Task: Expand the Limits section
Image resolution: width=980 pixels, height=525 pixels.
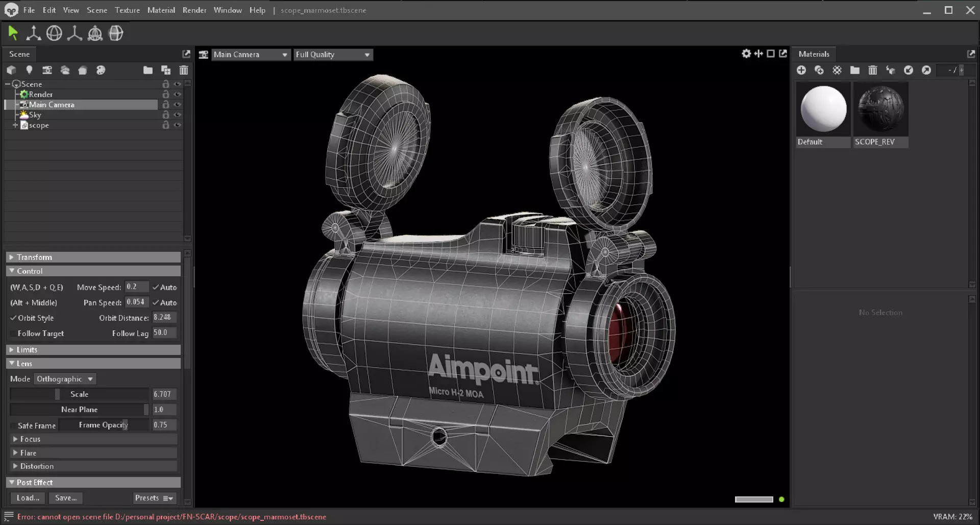Action: [93, 350]
